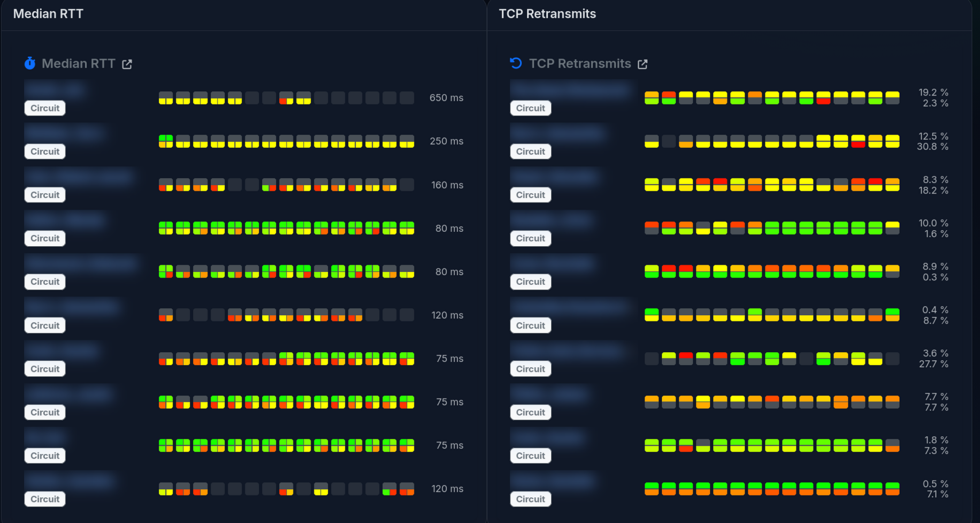Click Circuit button in the 0.5 % retransmits row
980x523 pixels.
point(530,499)
